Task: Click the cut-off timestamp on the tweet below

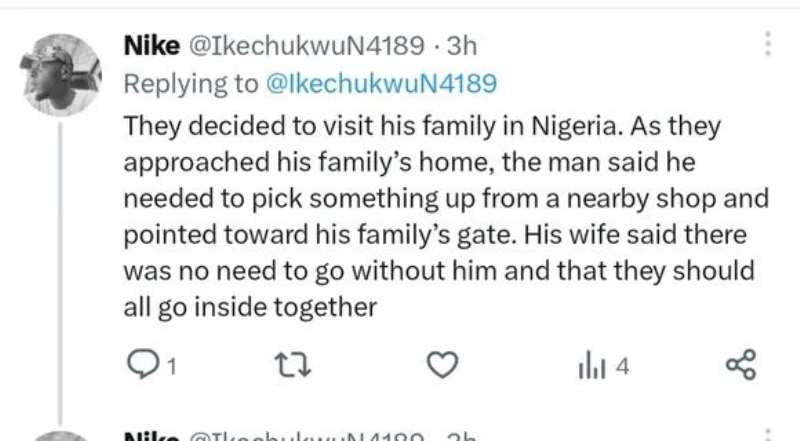Action: [x=462, y=437]
